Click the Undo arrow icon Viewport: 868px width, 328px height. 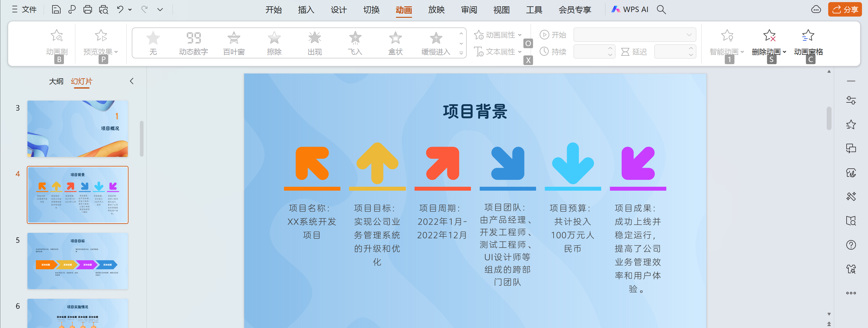click(x=120, y=9)
